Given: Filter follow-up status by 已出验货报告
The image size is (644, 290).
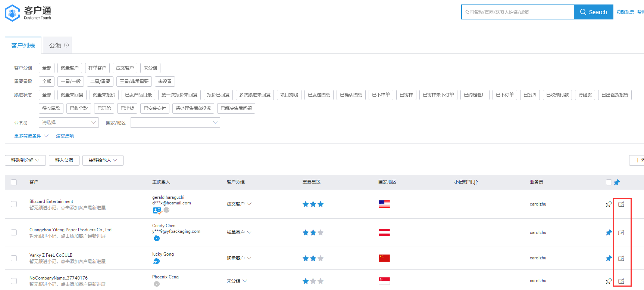Looking at the screenshot, I should tap(615, 95).
